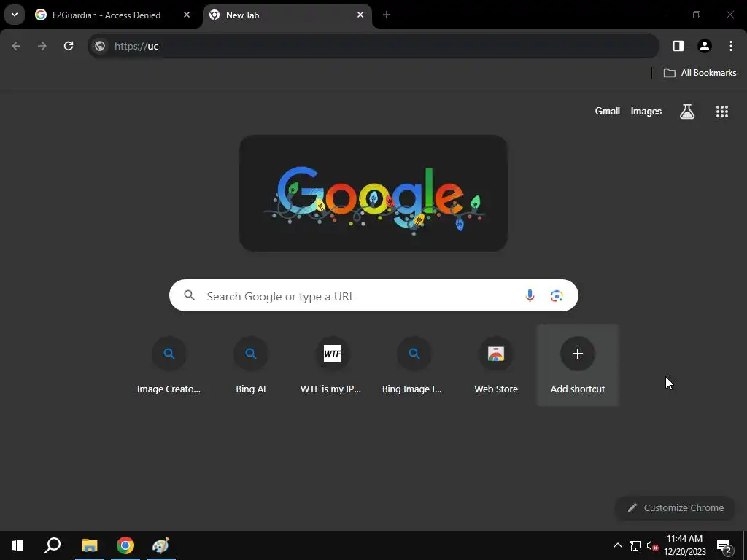Start voice search with microphone
This screenshot has height=560, width=747.
pos(530,296)
